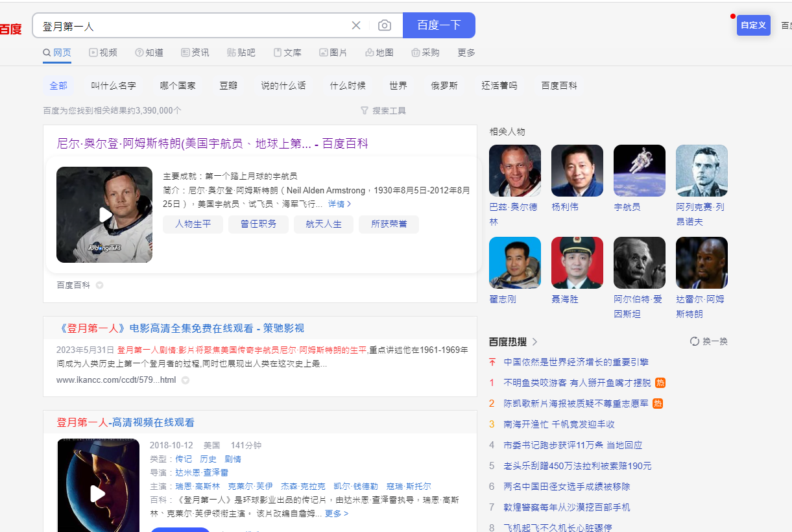Screen dimensions: 792x532
Task: Open image search via camera icon
Action: (x=385, y=25)
